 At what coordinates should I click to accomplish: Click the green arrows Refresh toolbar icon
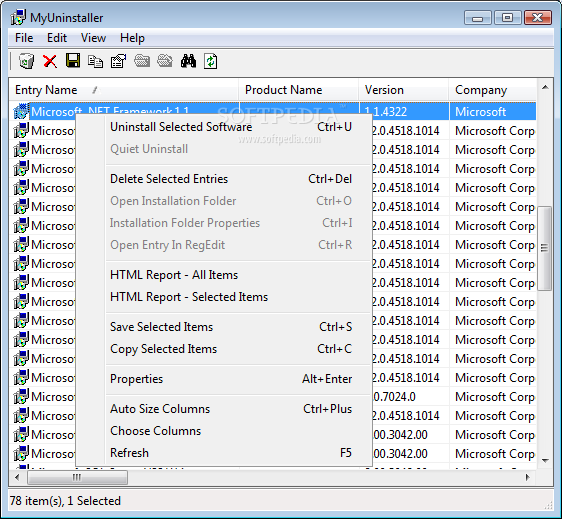pyautogui.click(x=210, y=61)
